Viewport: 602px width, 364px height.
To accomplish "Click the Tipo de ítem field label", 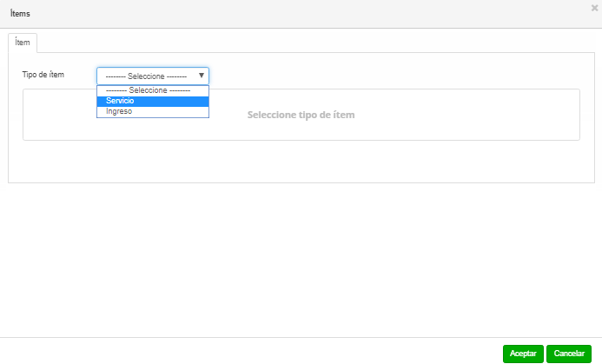I will click(x=43, y=75).
